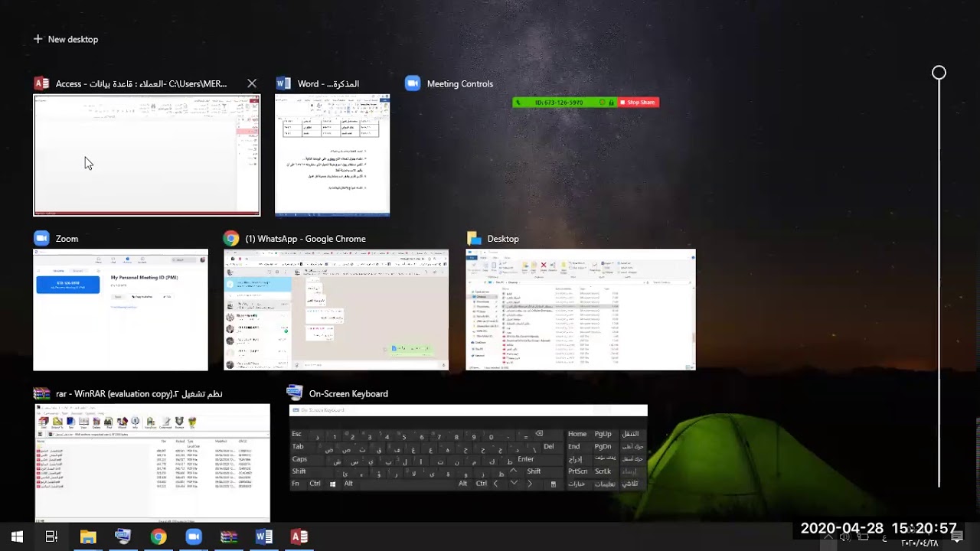This screenshot has width=980, height=551.
Task: Show hidden system tray icons
Action: pyautogui.click(x=828, y=538)
